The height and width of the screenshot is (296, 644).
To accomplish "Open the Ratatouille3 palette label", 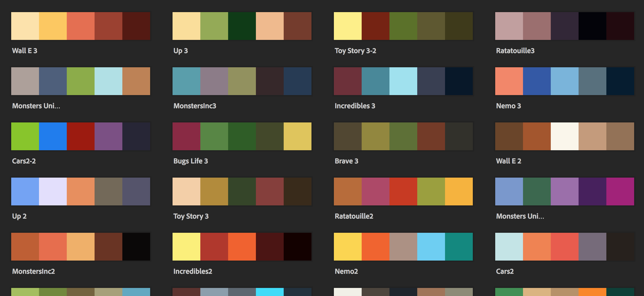I will 515,51.
